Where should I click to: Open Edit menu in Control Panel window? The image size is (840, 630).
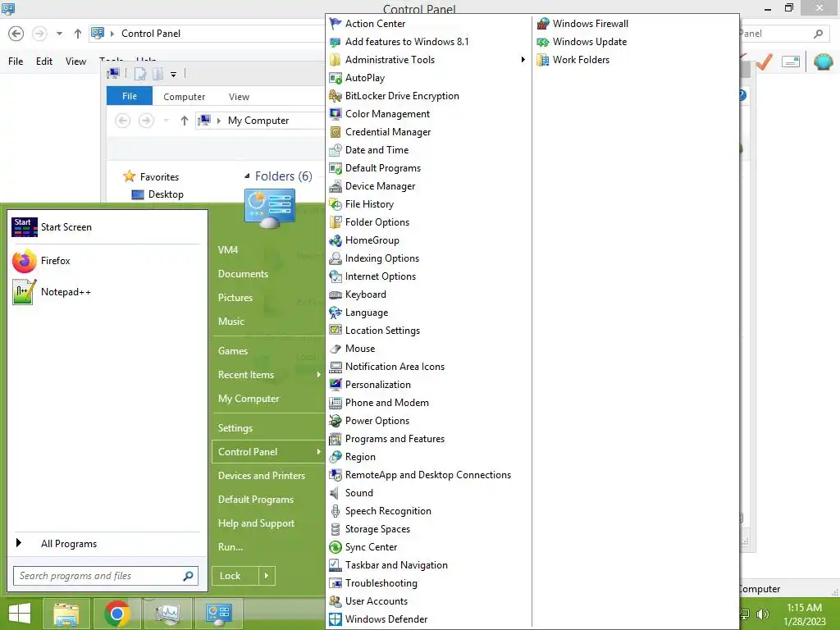(x=44, y=61)
